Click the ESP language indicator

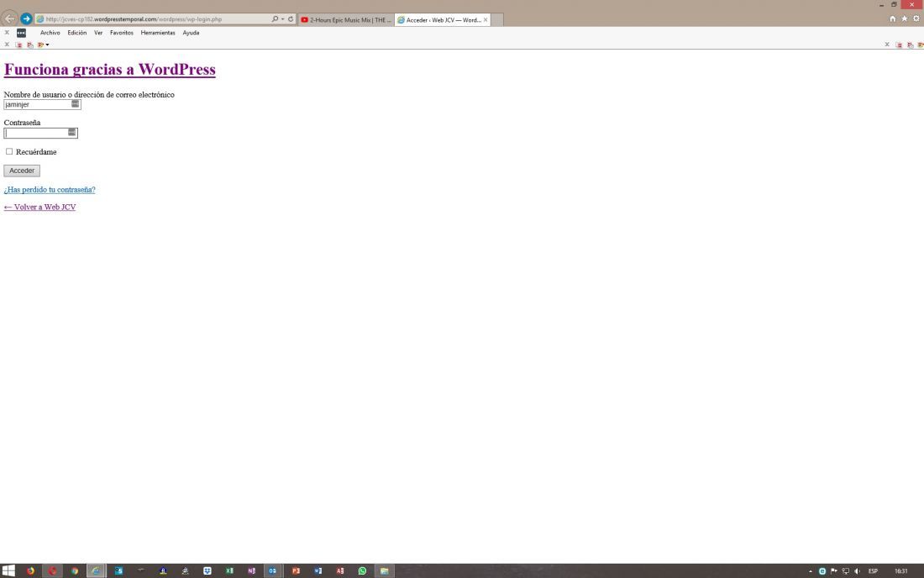point(873,571)
